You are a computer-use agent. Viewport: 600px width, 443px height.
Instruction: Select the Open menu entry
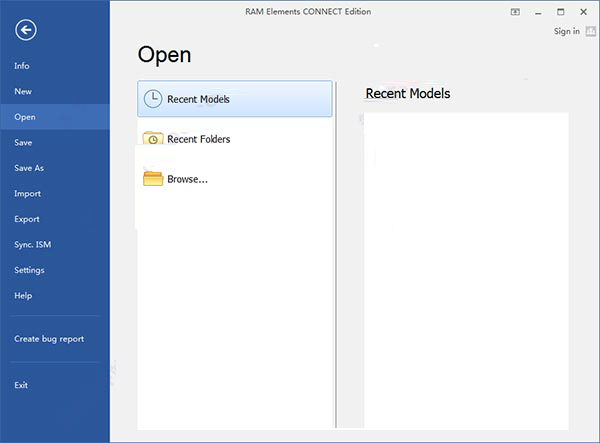pyautogui.click(x=55, y=117)
